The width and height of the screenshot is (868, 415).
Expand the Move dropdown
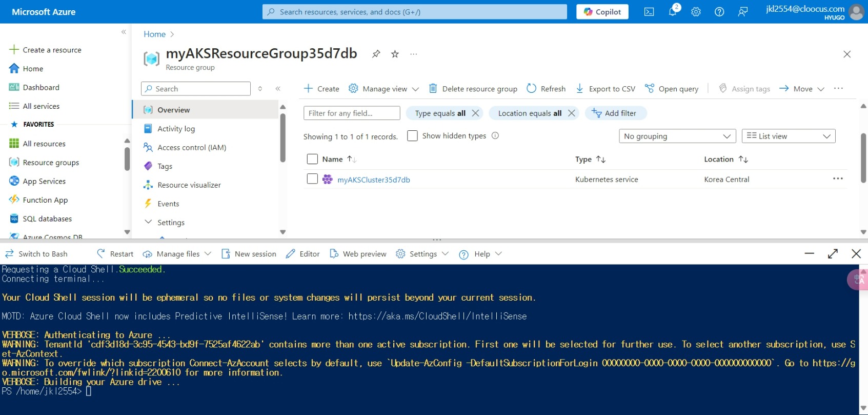pyautogui.click(x=821, y=89)
